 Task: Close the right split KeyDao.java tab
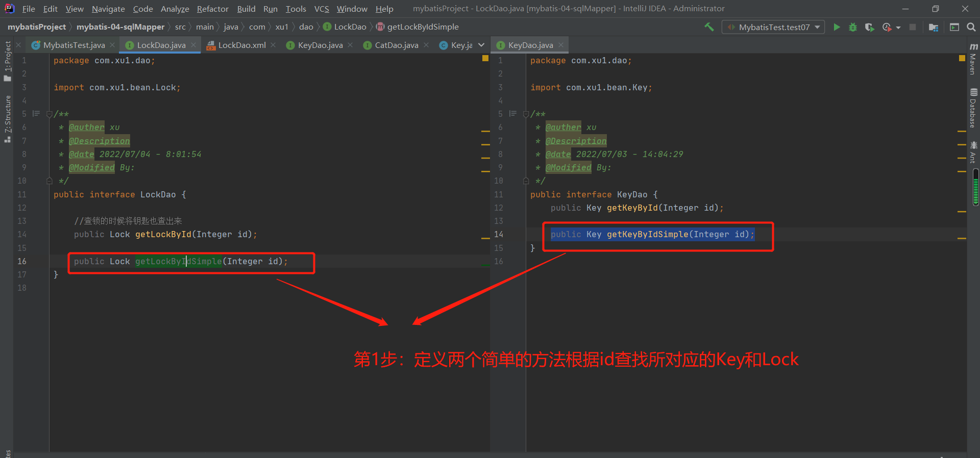pyautogui.click(x=561, y=45)
